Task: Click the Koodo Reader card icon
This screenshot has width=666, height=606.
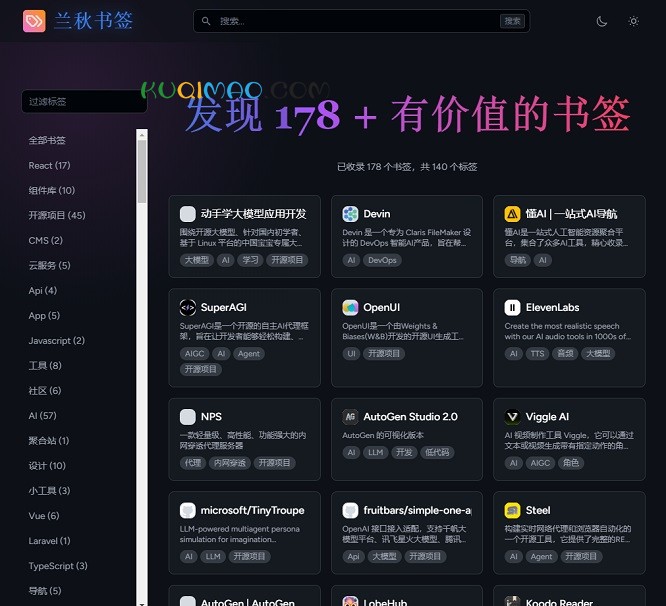Action: (x=512, y=601)
